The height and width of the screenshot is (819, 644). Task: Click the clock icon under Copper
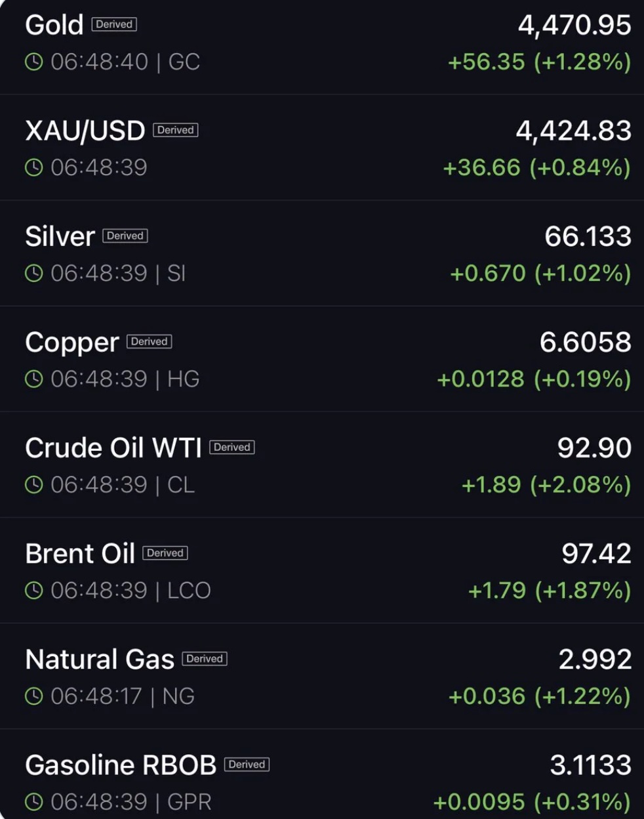tap(34, 379)
